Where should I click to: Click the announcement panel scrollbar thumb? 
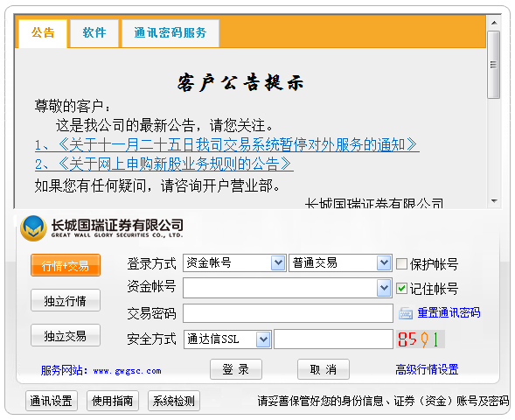tap(493, 65)
